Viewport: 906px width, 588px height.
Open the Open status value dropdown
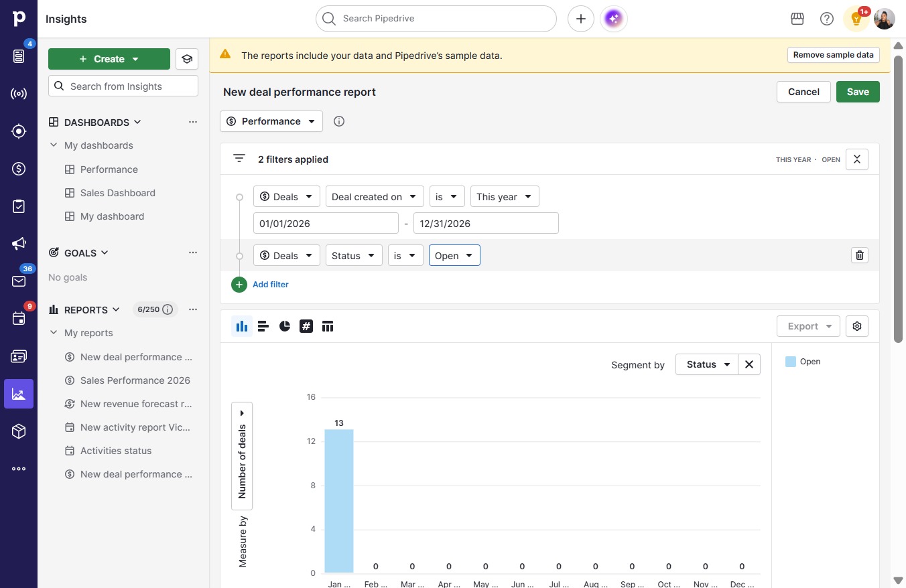coord(454,255)
